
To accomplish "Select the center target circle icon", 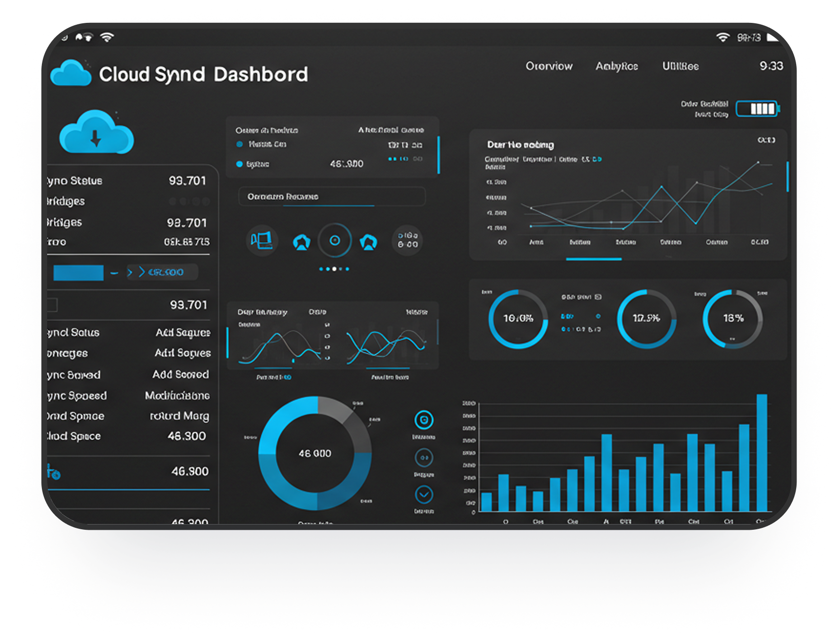I will point(335,241).
